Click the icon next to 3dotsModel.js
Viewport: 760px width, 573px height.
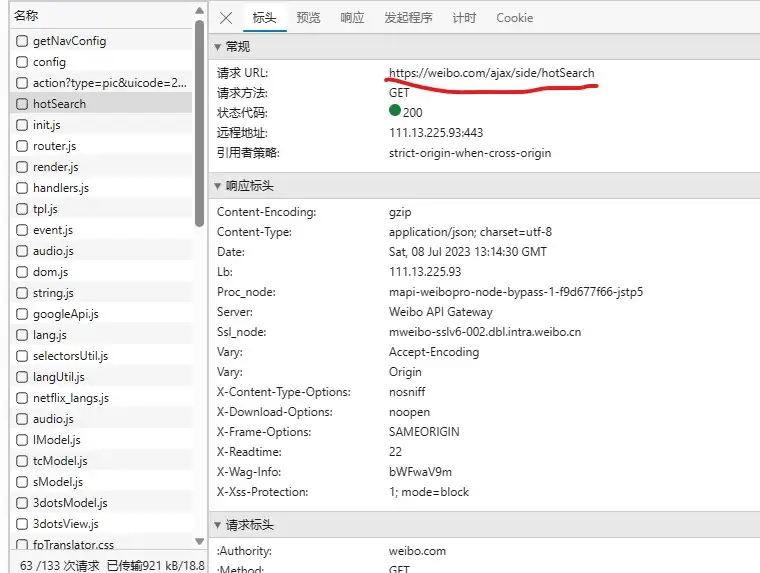[x=22, y=503]
